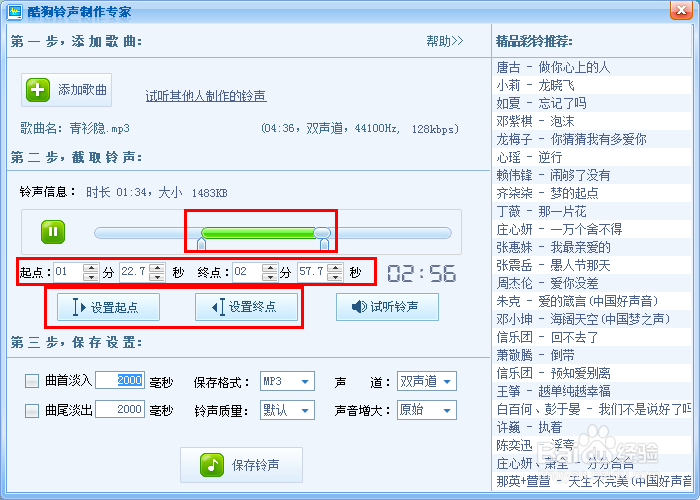700x500 pixels.
Task: Increase end seconds with up arrow
Action: click(x=335, y=267)
